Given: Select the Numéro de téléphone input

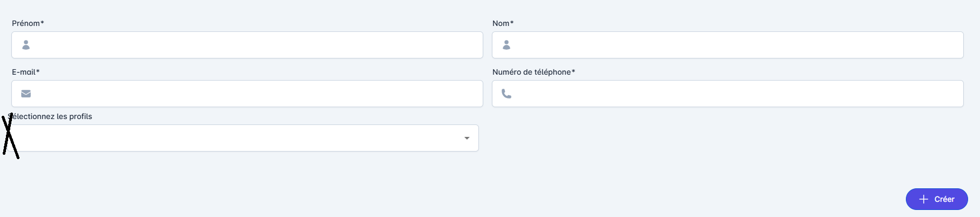Looking at the screenshot, I should [x=736, y=94].
